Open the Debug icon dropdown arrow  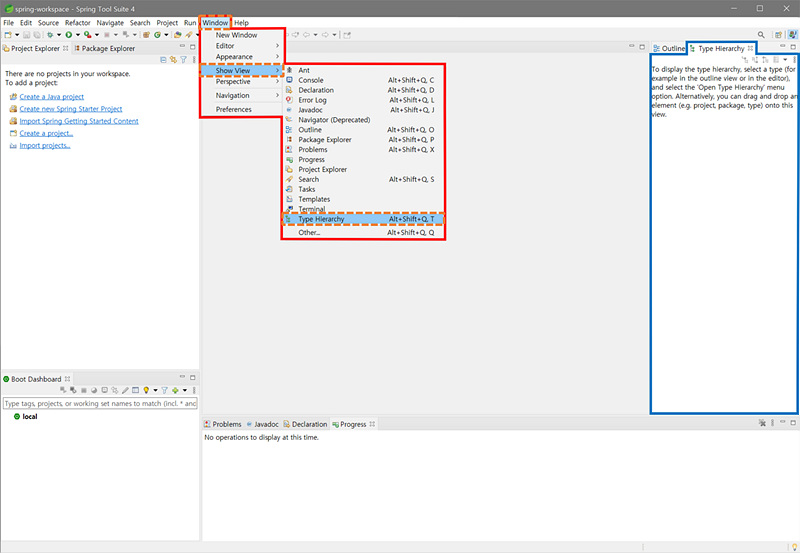(x=59, y=35)
